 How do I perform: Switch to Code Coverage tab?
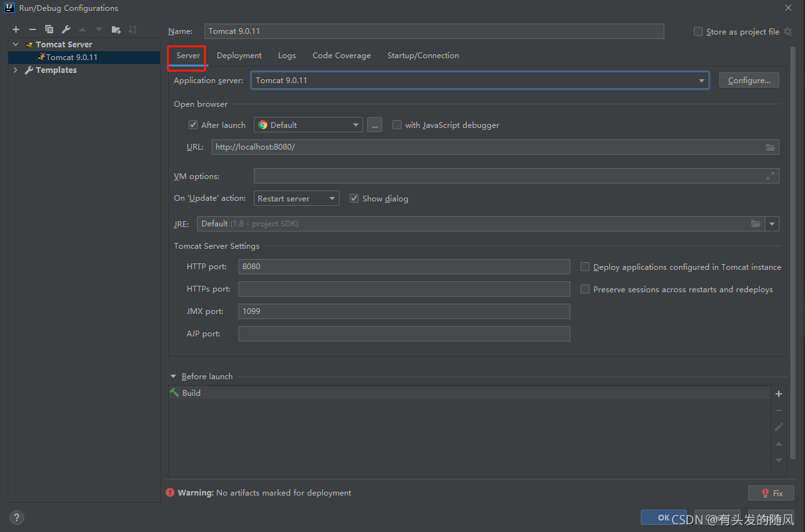(341, 56)
